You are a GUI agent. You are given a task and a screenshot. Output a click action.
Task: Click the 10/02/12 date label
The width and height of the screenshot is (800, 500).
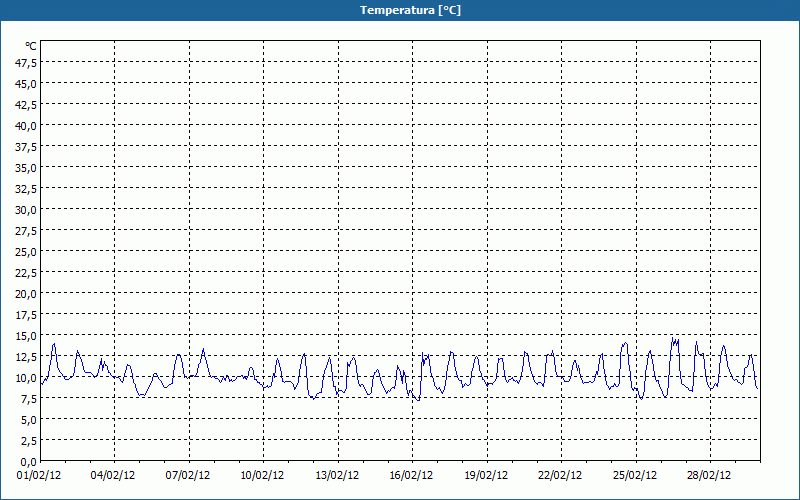(262, 476)
